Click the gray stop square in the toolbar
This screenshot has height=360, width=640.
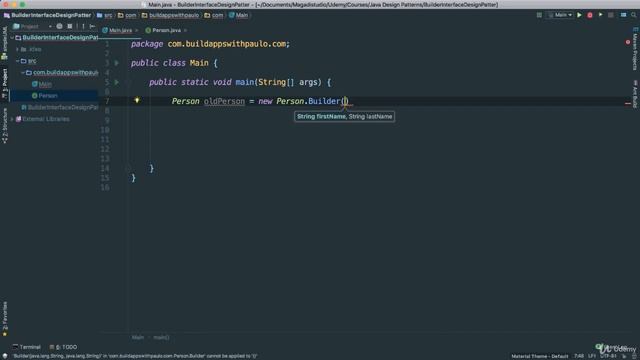click(x=611, y=15)
